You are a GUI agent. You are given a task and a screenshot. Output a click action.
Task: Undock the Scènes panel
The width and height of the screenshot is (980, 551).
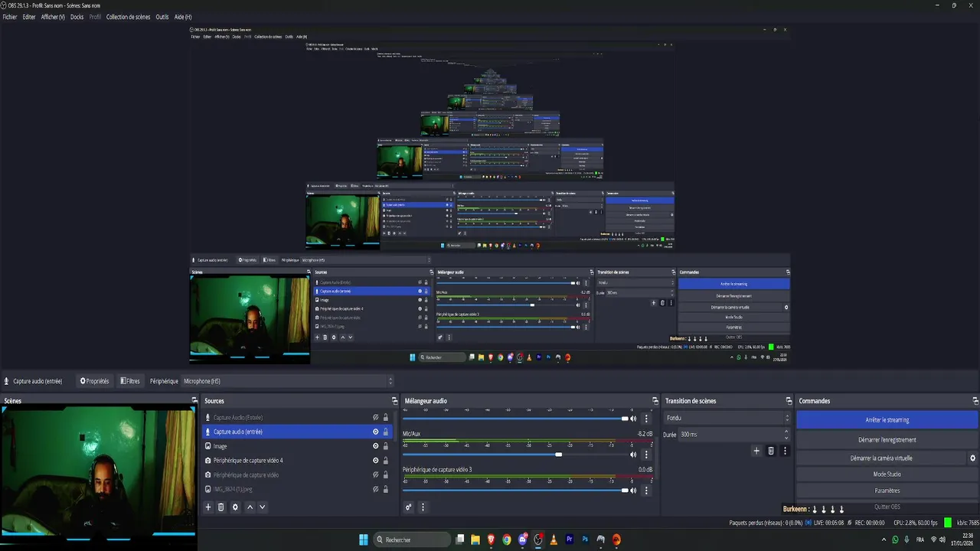click(194, 401)
